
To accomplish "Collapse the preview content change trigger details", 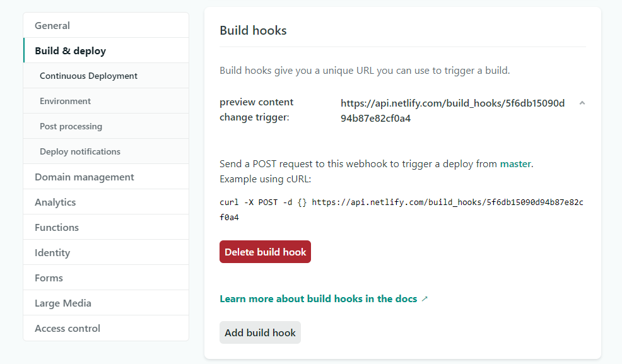I will point(582,102).
